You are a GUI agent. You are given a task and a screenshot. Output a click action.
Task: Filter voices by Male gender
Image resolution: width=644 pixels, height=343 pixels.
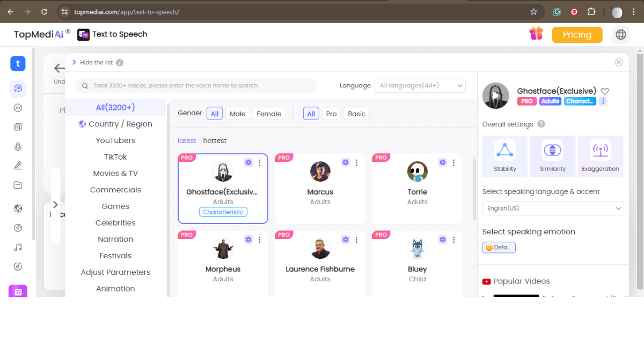tap(237, 114)
